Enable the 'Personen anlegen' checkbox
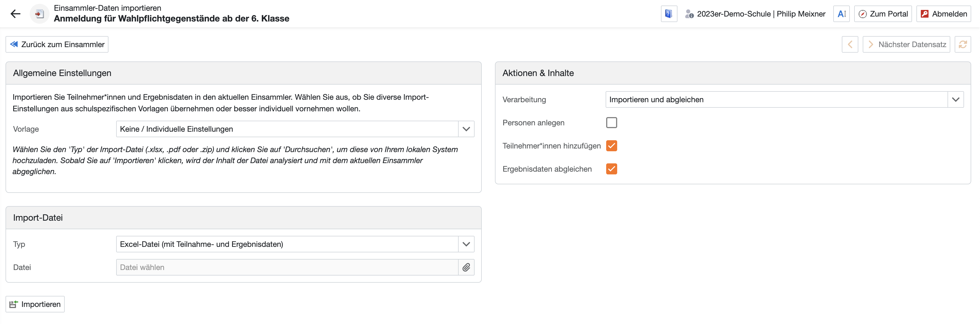980x324 pixels. coord(611,123)
